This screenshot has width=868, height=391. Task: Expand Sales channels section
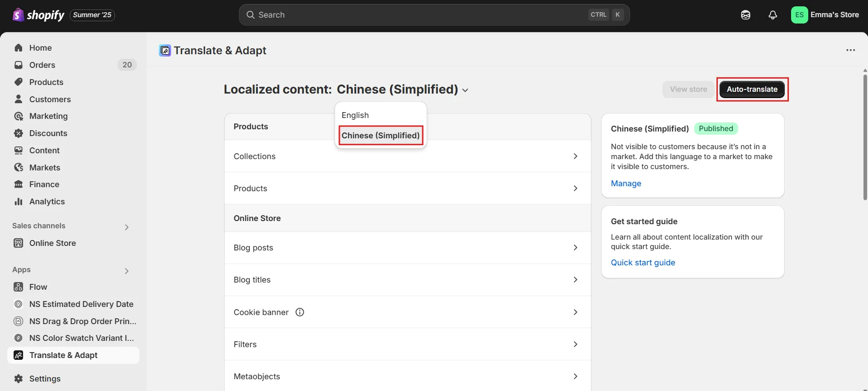click(127, 227)
